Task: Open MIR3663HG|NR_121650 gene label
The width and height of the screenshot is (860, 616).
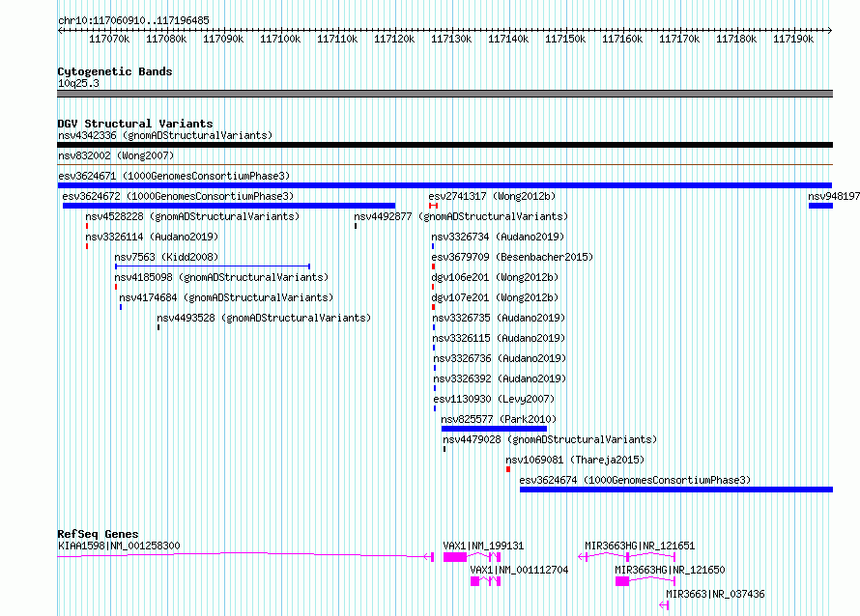Action: (670, 570)
